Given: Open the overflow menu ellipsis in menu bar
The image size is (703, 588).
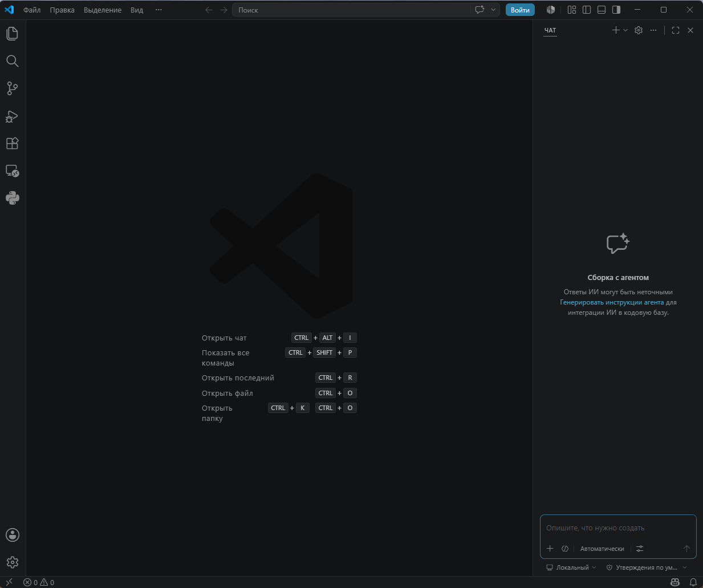Looking at the screenshot, I should click(159, 10).
